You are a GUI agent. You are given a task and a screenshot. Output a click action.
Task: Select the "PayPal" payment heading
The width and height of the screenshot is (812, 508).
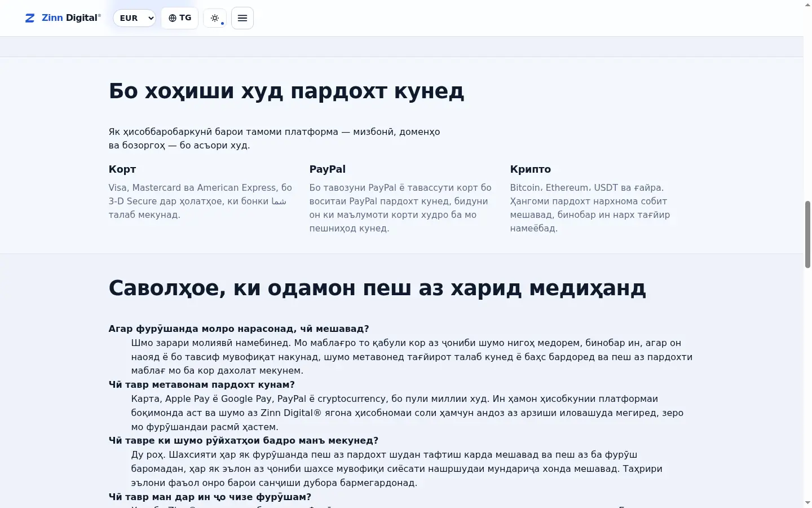tap(328, 169)
